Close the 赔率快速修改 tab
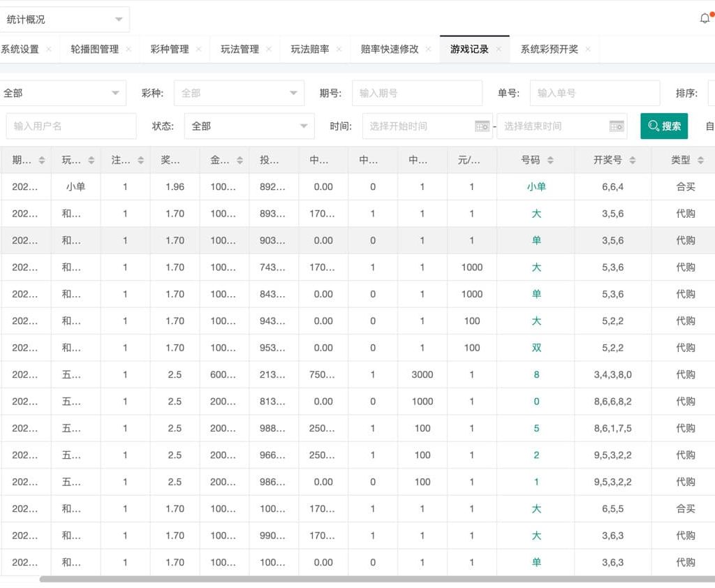The width and height of the screenshot is (715, 588). pos(429,50)
